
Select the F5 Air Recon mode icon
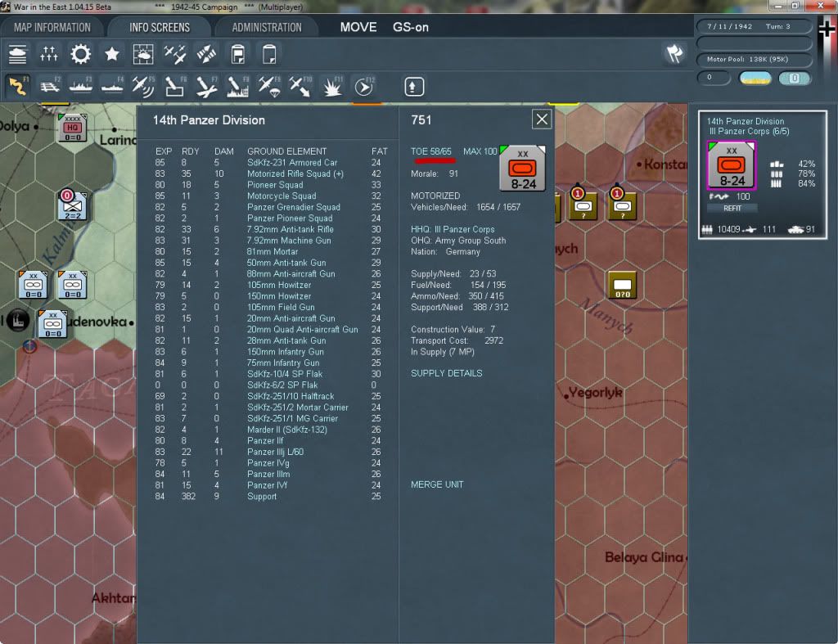click(143, 86)
